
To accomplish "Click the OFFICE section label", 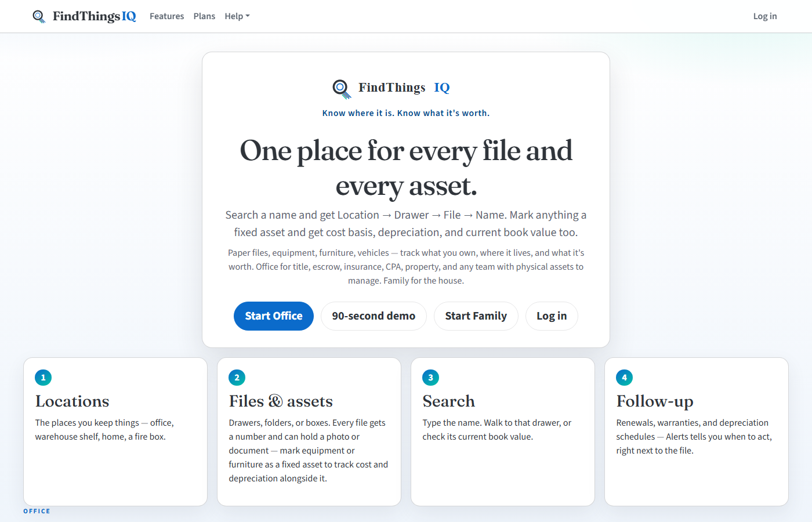I will (37, 511).
